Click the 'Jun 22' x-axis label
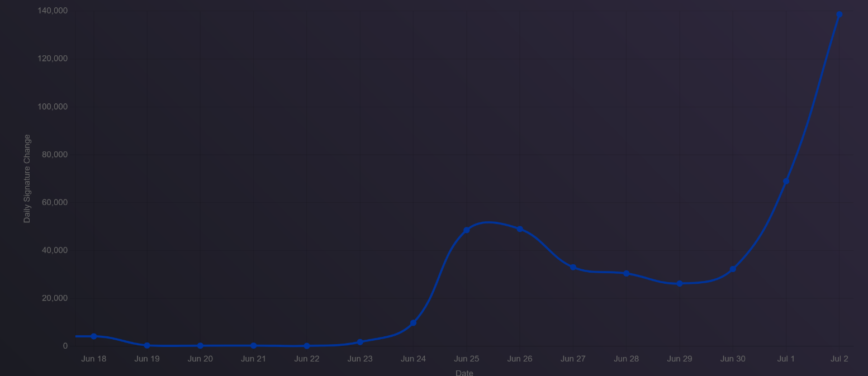 307,359
